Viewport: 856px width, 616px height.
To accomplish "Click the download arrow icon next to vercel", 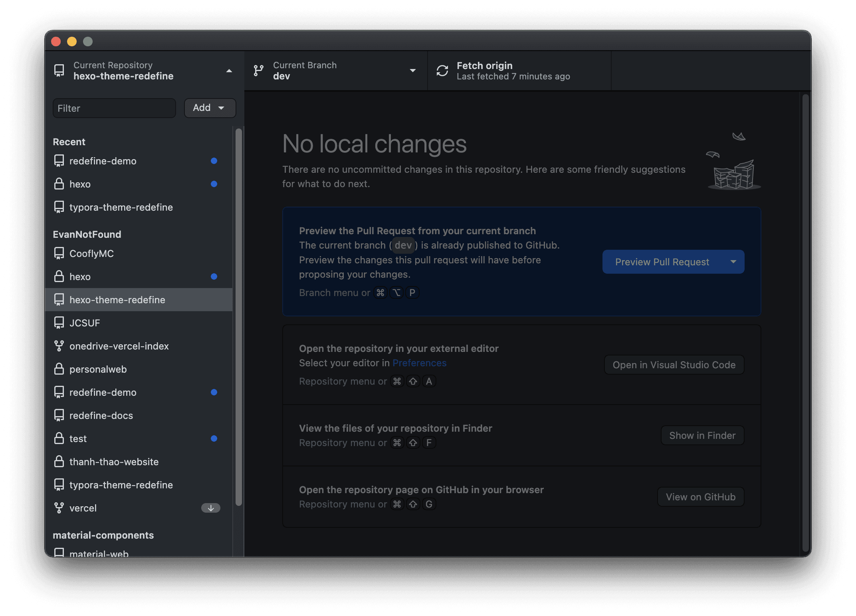I will point(210,508).
